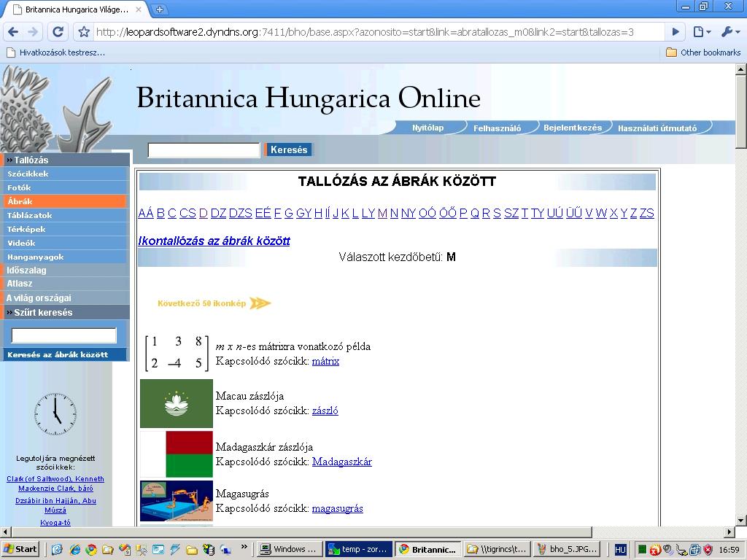Open the Bejelentkezés tab
Image resolution: width=747 pixels, height=560 pixels.
573,128
